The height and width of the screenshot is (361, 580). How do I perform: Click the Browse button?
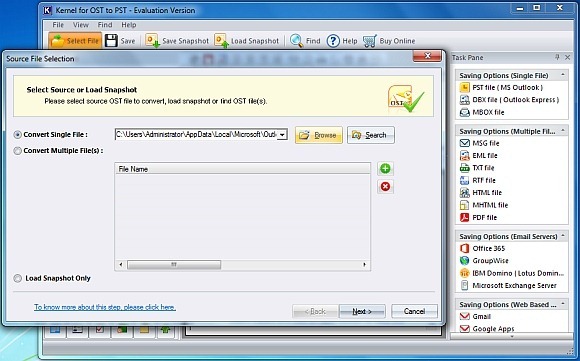pyautogui.click(x=319, y=135)
